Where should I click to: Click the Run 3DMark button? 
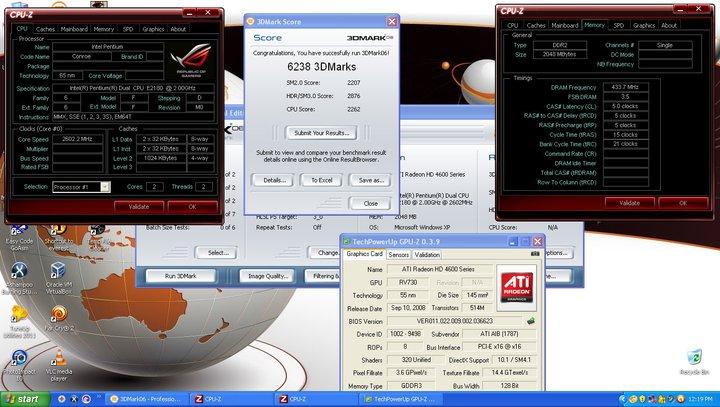(x=180, y=276)
